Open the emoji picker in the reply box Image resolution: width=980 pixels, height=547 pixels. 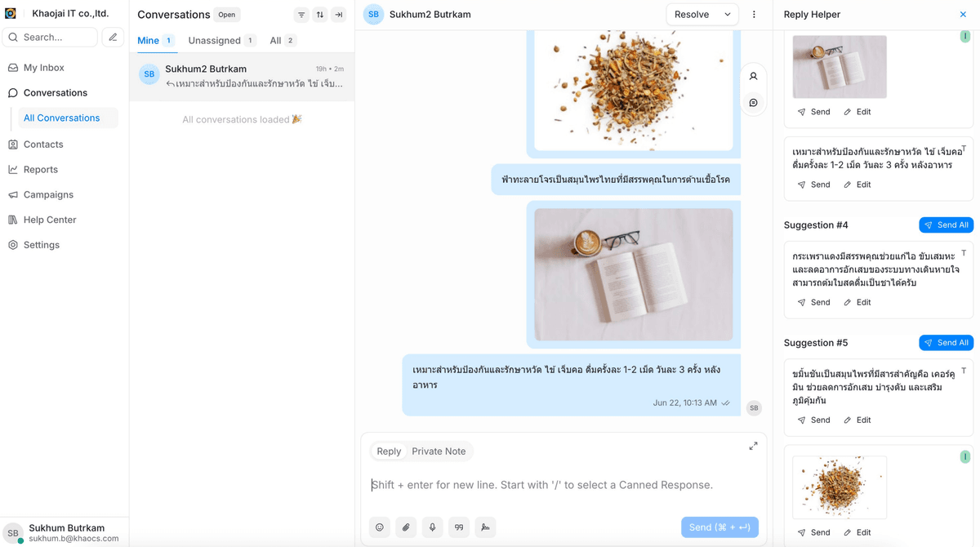click(x=379, y=527)
